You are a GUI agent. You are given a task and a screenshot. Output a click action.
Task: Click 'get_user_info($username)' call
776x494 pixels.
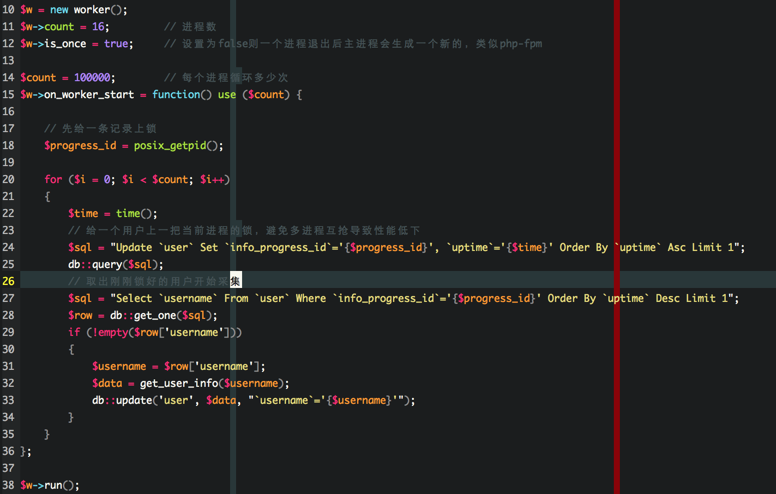pyautogui.click(x=214, y=383)
